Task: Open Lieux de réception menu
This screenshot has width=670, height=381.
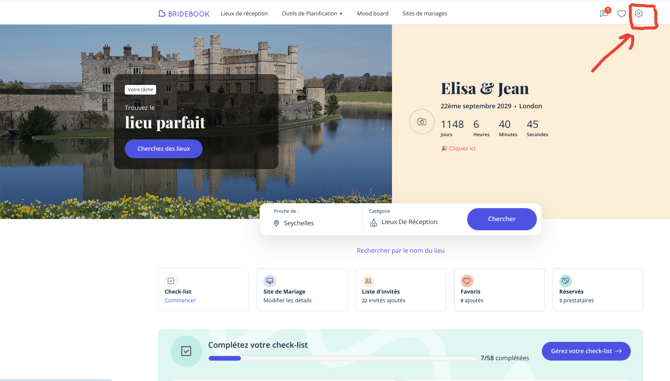Action: coord(244,14)
